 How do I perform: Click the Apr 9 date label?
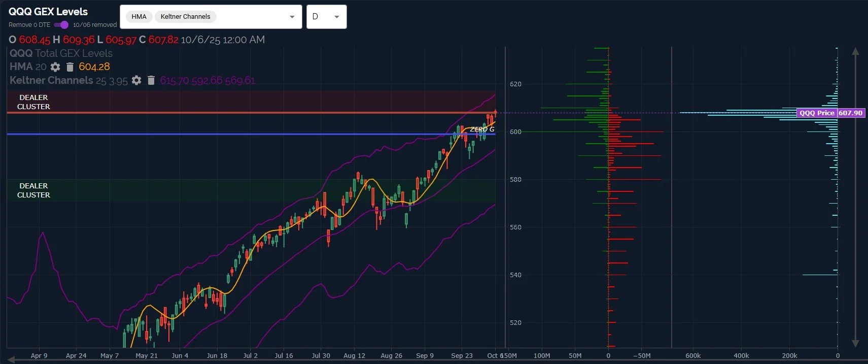coord(39,355)
